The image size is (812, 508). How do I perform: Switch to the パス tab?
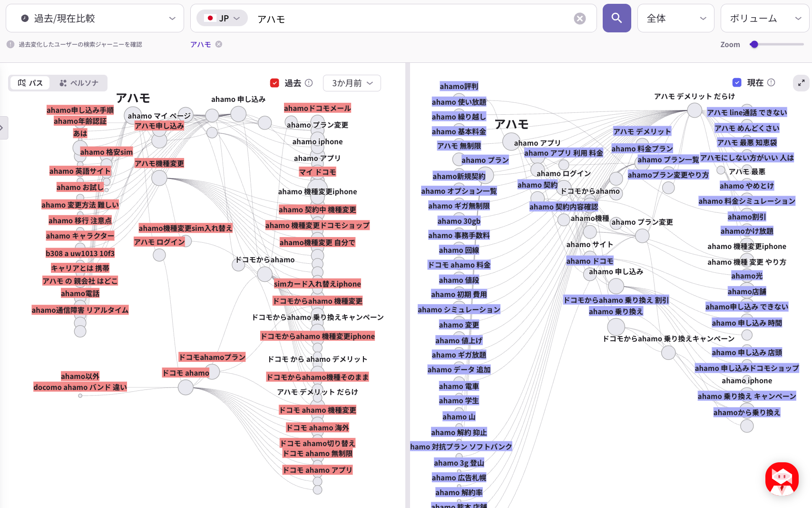(30, 83)
